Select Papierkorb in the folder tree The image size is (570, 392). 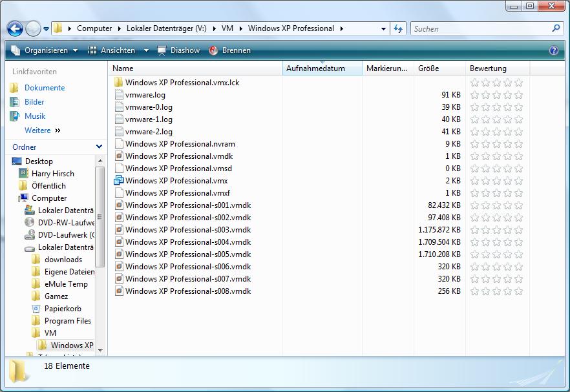tap(63, 309)
